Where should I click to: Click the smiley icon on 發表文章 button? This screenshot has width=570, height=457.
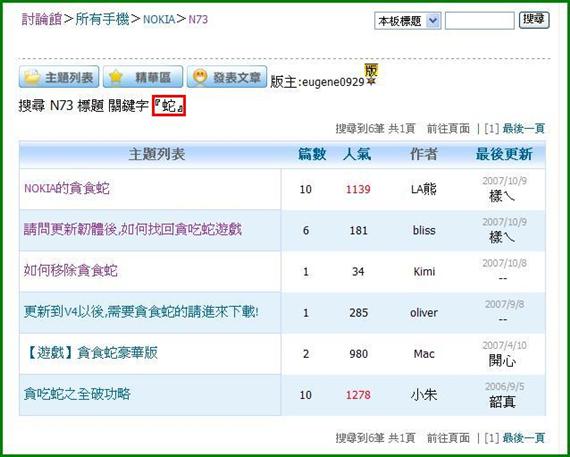coord(200,77)
